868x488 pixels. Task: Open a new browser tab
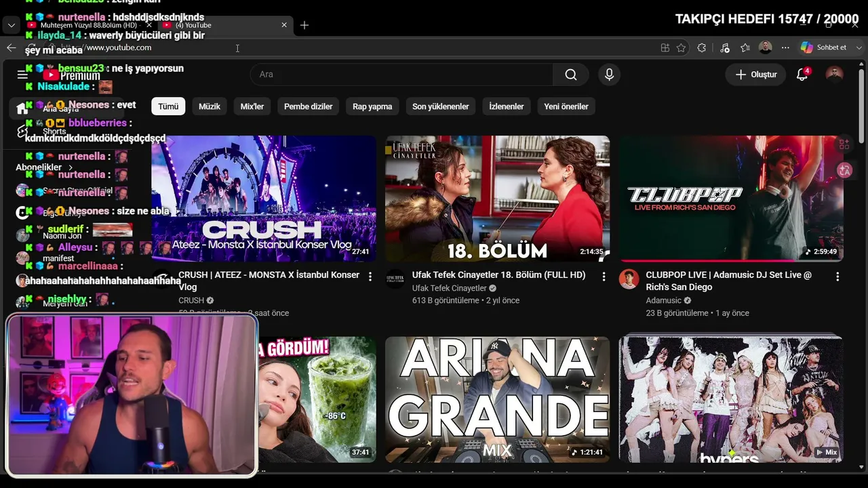pos(304,25)
